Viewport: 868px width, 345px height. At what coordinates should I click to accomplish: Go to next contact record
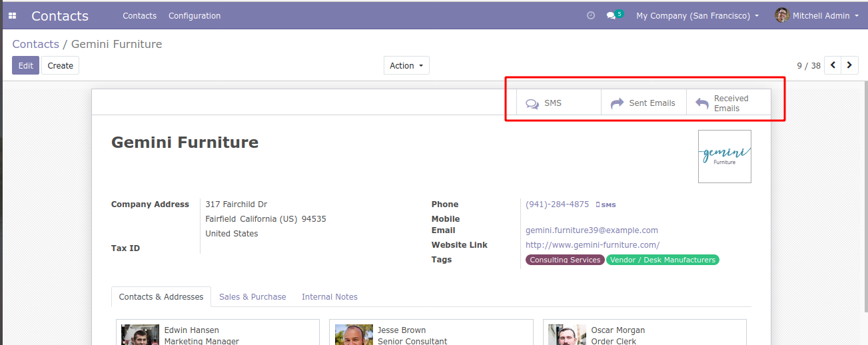(849, 65)
